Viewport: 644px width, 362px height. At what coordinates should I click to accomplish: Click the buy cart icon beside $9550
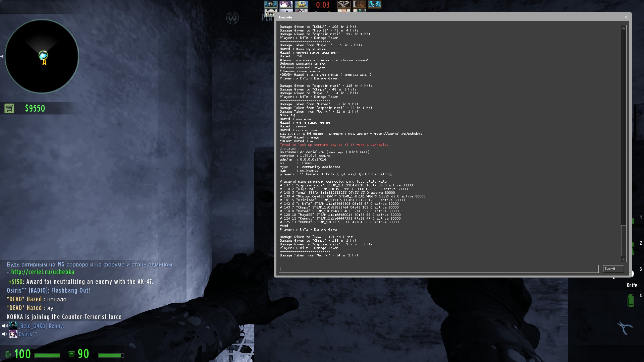point(9,109)
